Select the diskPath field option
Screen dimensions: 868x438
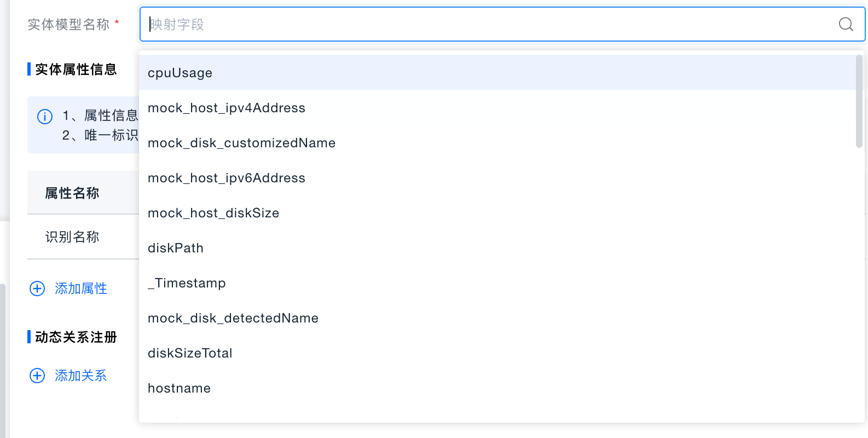pos(176,248)
